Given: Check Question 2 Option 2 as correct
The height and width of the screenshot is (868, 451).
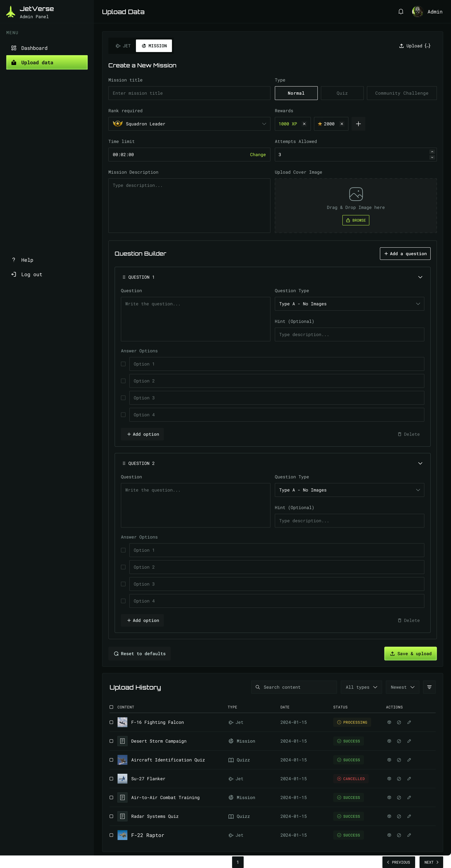Looking at the screenshot, I should pos(123,567).
